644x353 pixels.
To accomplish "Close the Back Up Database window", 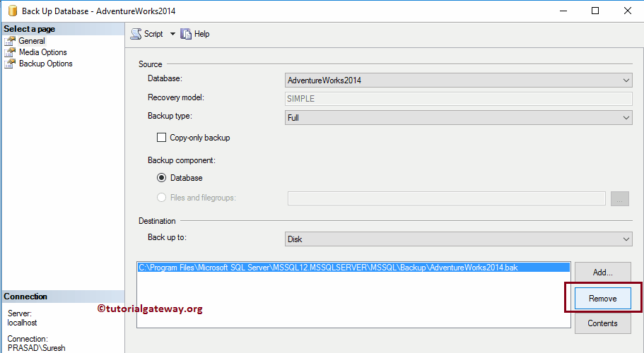I will 628,11.
